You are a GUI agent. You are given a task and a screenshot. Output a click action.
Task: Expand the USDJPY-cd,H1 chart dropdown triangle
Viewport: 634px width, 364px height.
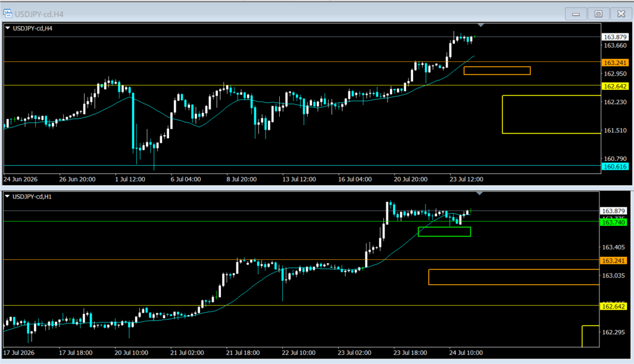pyautogui.click(x=7, y=196)
